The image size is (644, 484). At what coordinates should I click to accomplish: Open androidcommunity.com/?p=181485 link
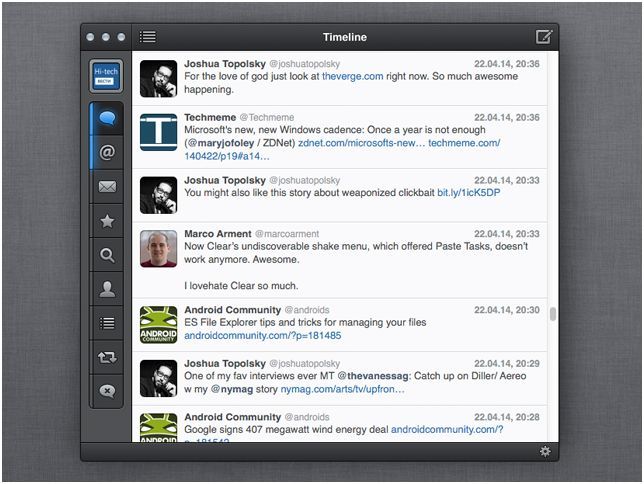pos(262,336)
